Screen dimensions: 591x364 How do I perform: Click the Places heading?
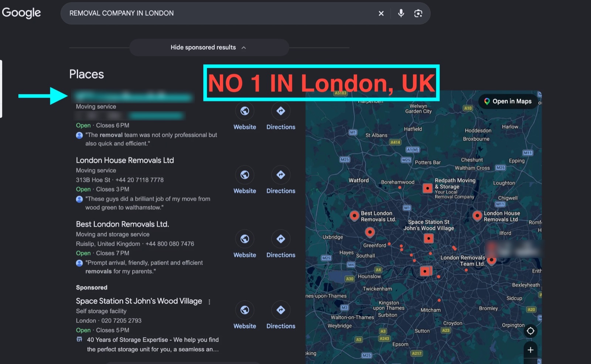click(x=86, y=74)
